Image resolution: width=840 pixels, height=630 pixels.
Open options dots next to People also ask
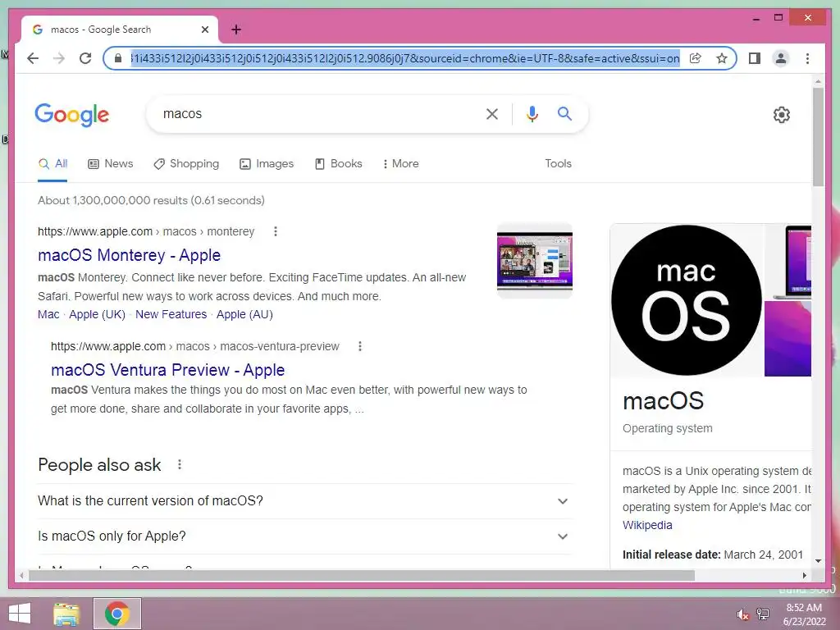[180, 465]
